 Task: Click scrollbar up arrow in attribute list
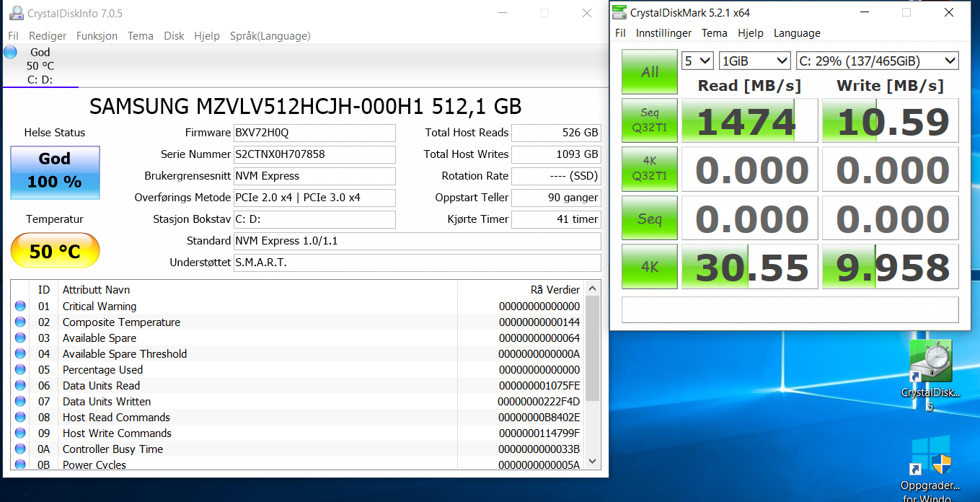593,288
